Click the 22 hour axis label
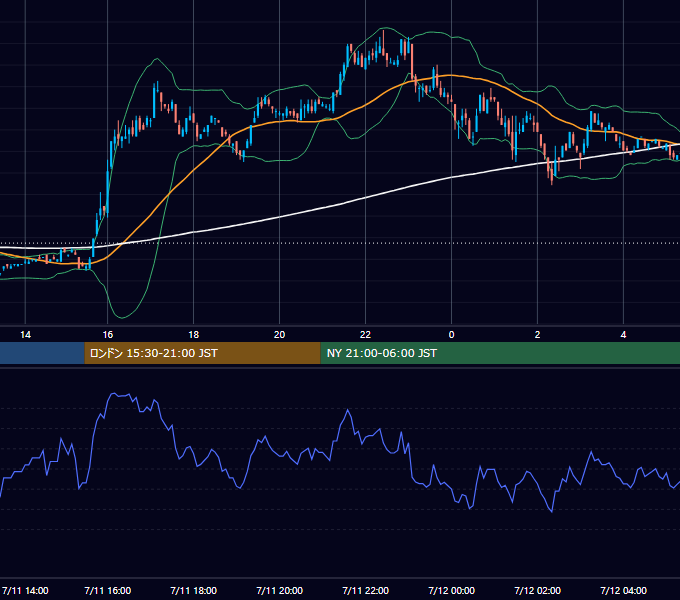 [365, 335]
